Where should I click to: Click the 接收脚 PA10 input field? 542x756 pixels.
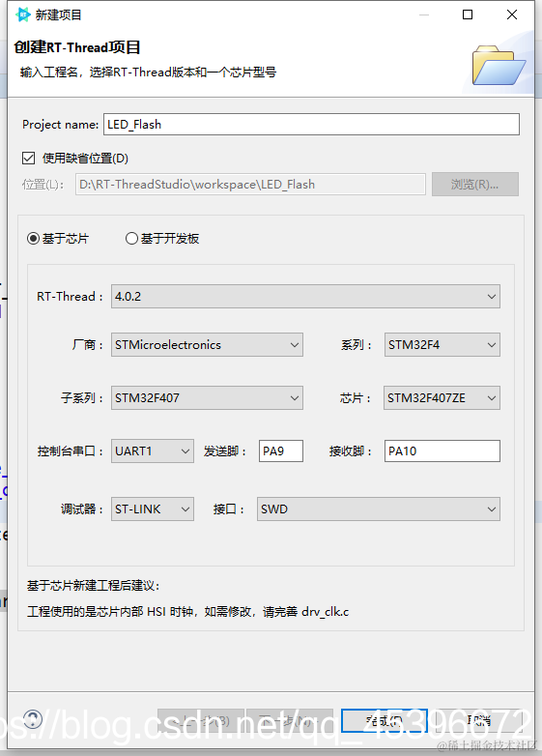pos(442,451)
